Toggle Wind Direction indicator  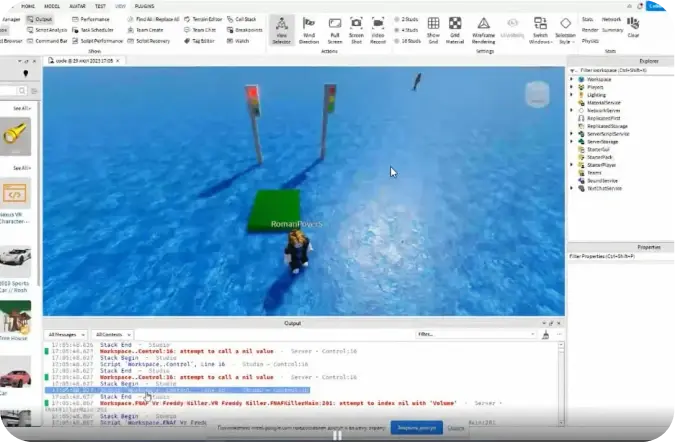tap(309, 30)
